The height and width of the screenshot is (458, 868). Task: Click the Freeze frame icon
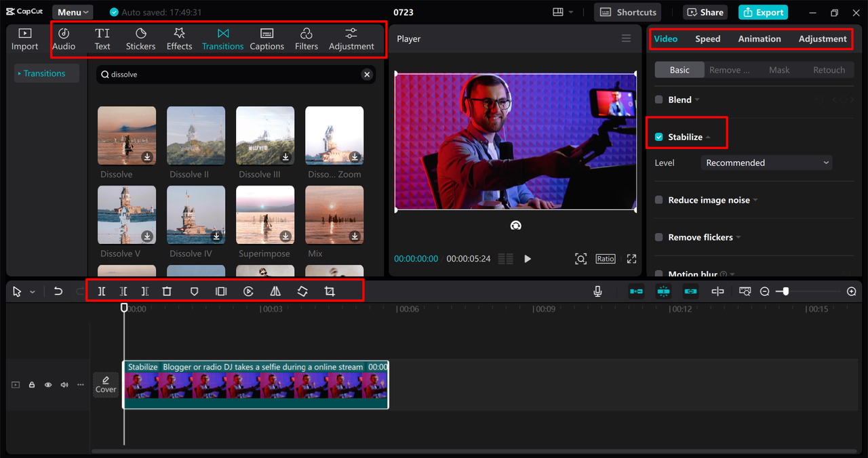(x=221, y=291)
